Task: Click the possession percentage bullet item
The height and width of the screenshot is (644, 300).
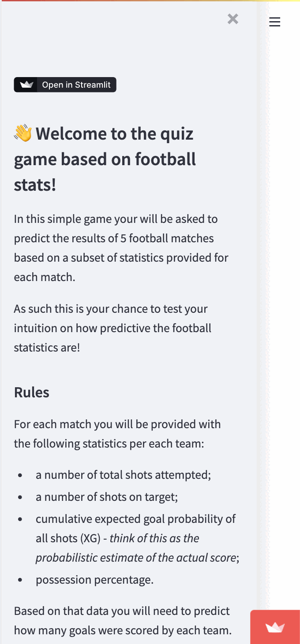Action: [95, 580]
